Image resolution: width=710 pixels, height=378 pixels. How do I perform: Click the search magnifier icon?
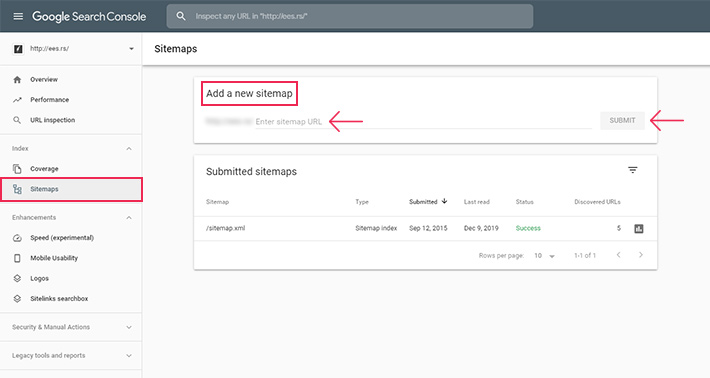point(181,16)
